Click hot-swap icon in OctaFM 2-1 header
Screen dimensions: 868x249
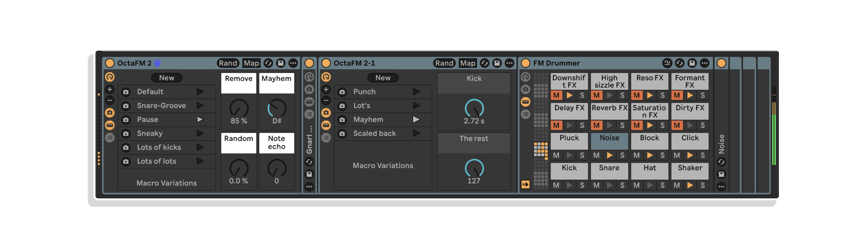[x=485, y=63]
